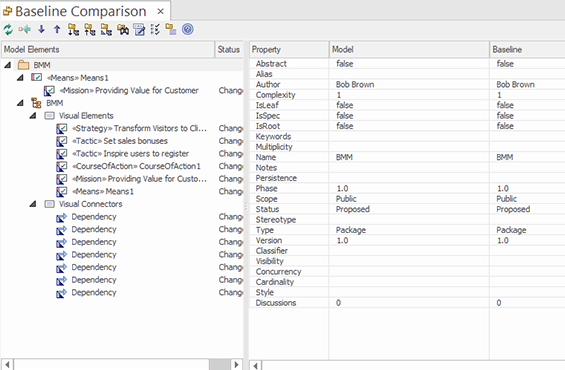Click 'Bob Brown' in the Model column
Viewport: 565px width, 370px height.
[355, 84]
